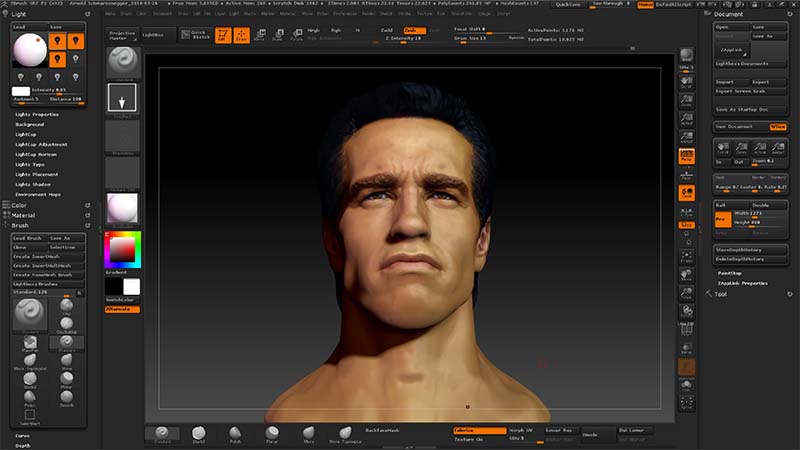Click the Projection Master button

pos(122,35)
